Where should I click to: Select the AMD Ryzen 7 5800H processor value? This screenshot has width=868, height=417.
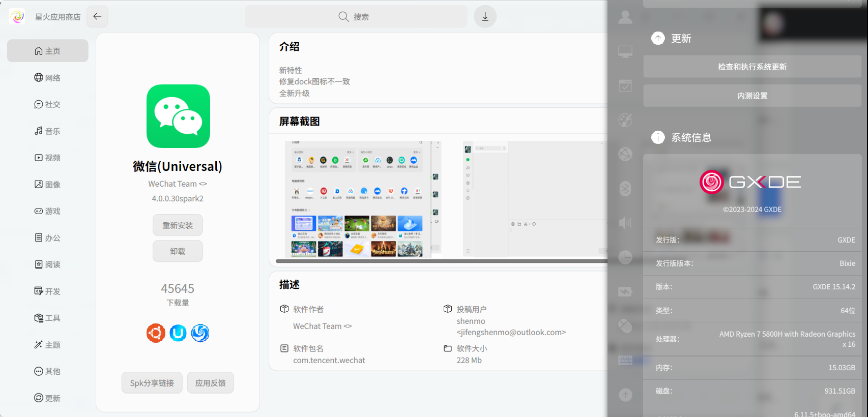pyautogui.click(x=787, y=339)
